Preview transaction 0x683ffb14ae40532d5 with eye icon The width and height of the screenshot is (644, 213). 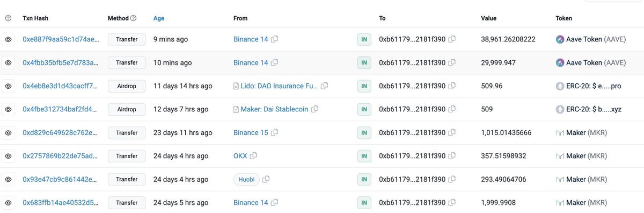pos(9,203)
